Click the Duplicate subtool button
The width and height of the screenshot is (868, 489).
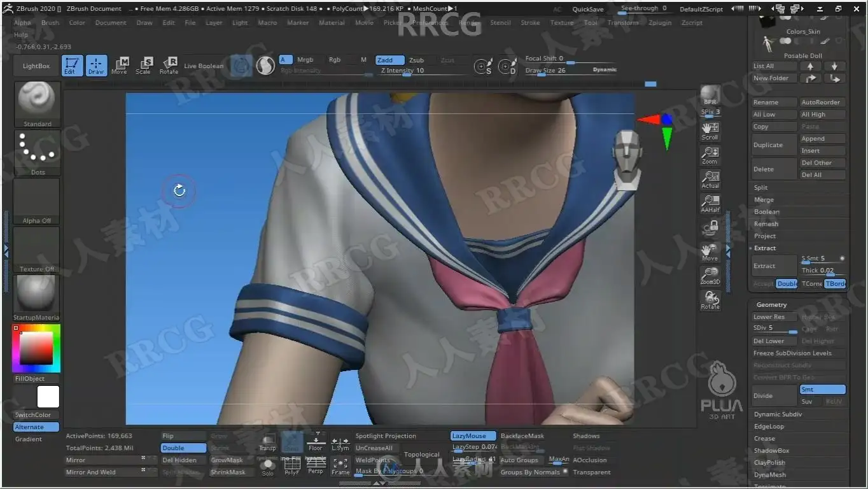click(x=774, y=145)
